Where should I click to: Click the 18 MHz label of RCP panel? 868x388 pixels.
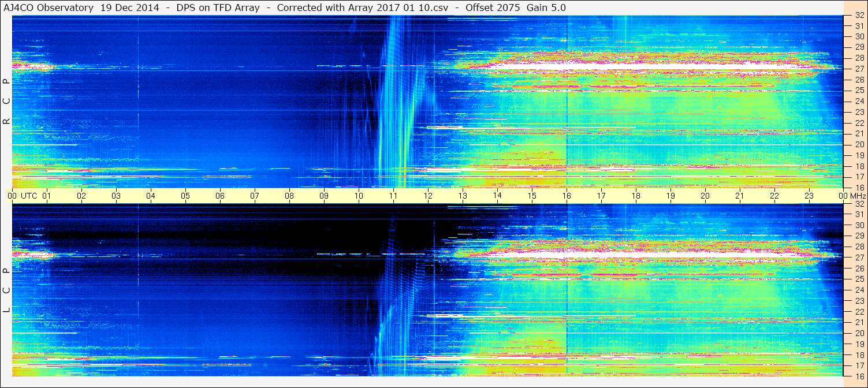coord(859,166)
